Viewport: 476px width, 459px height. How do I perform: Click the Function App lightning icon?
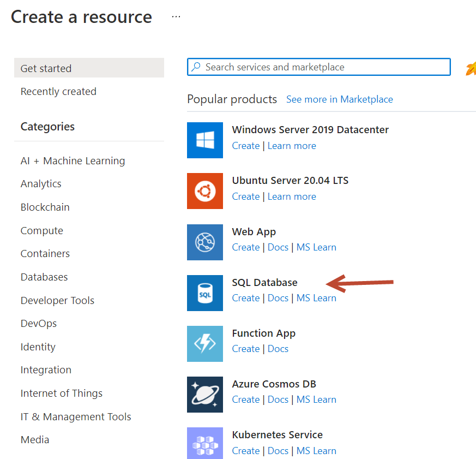[x=205, y=344]
